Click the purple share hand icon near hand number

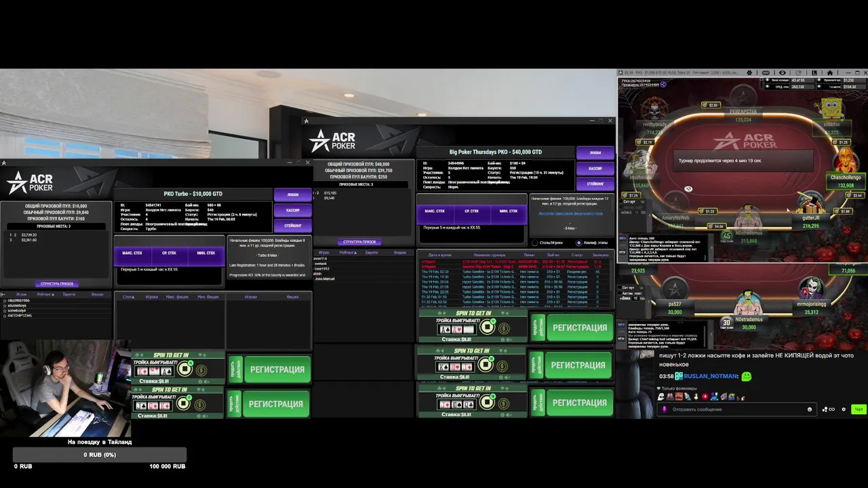click(x=663, y=84)
